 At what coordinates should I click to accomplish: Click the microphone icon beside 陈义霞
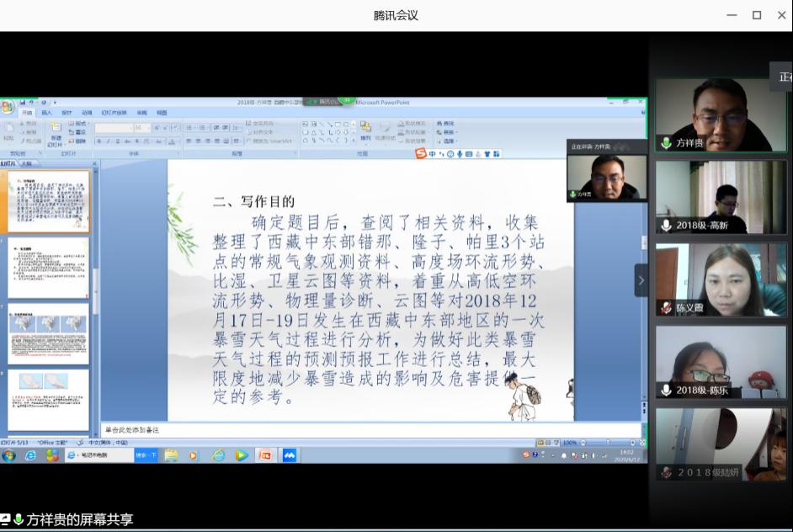[666, 308]
